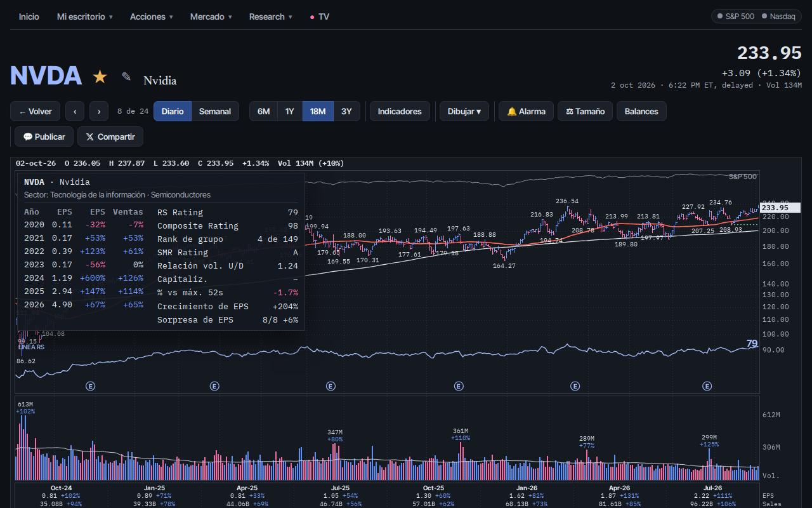Go to Inicio home page
This screenshot has width=812, height=508.
[x=29, y=17]
